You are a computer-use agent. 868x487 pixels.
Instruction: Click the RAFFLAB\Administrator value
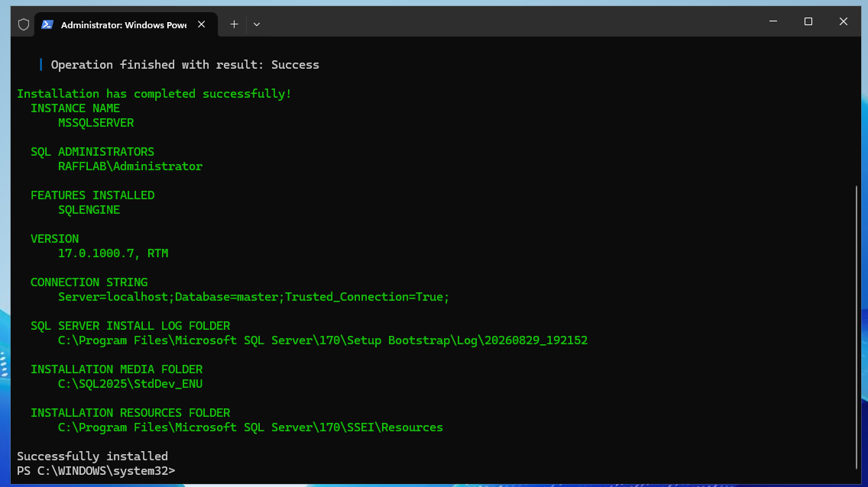[130, 166]
